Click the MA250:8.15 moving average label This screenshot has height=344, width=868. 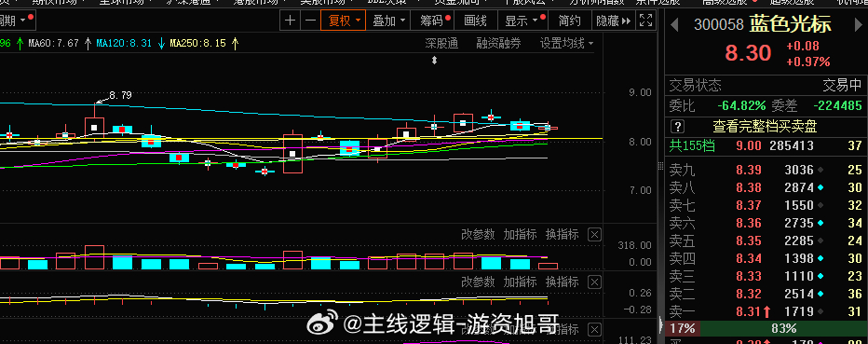[197, 43]
